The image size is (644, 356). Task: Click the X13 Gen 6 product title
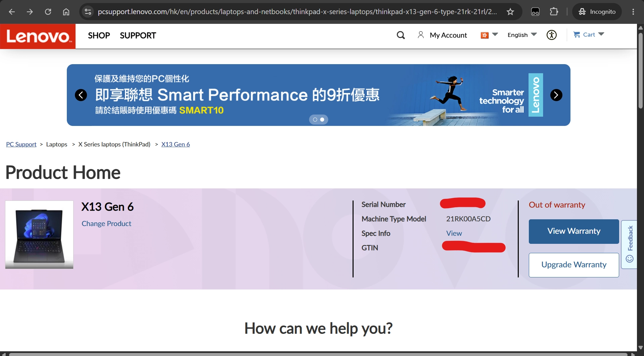(107, 207)
